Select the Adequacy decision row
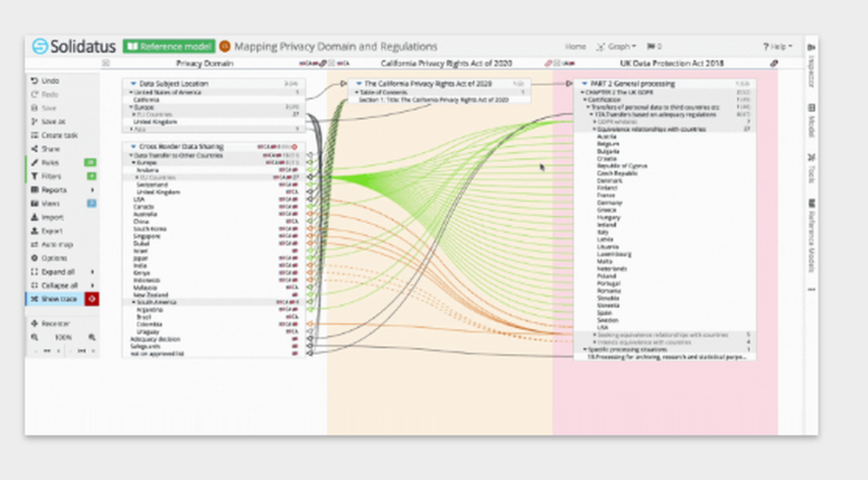 (x=214, y=339)
